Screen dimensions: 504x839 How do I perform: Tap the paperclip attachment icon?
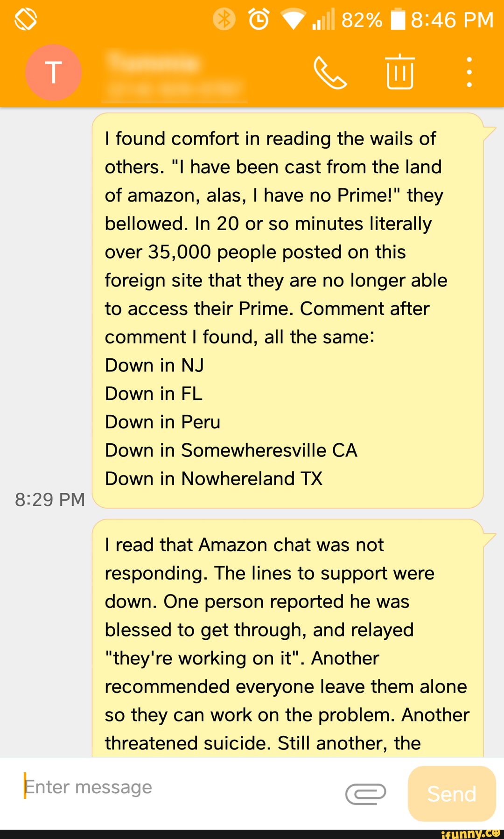click(x=365, y=794)
